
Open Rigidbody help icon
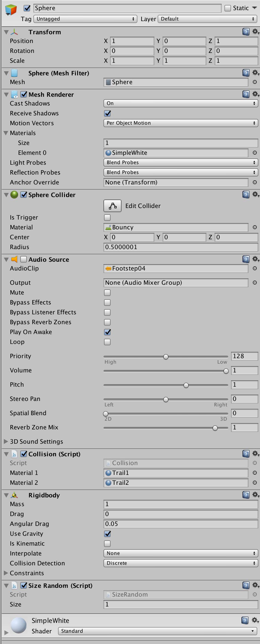pos(246,495)
